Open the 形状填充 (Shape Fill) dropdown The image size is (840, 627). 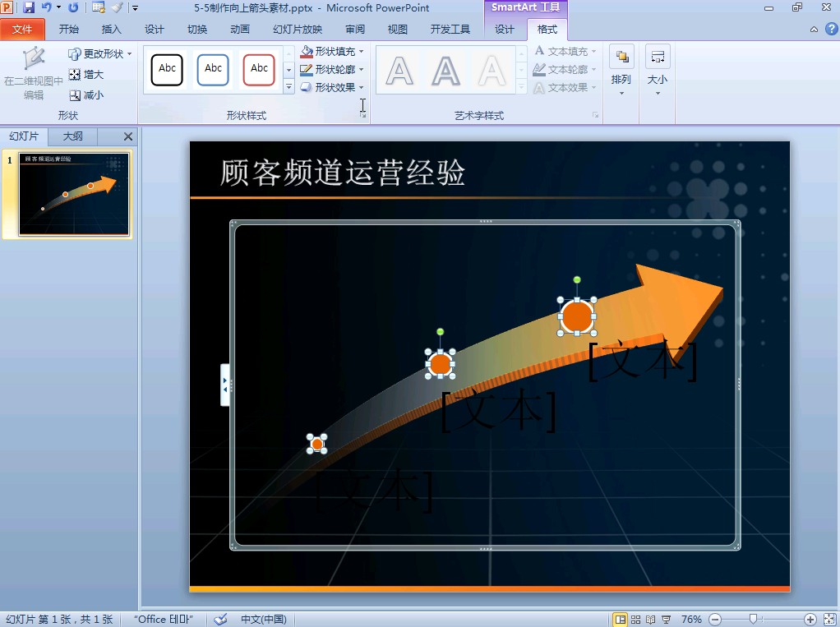(x=333, y=52)
